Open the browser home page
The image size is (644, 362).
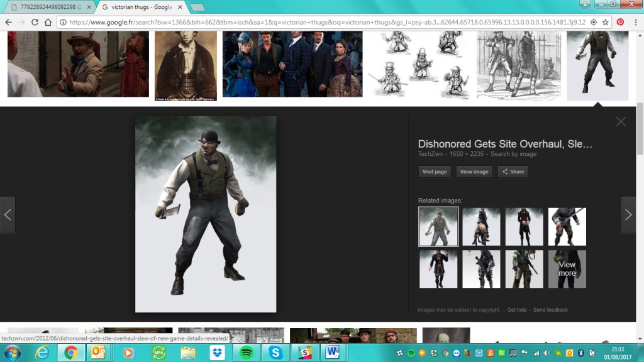48,22
